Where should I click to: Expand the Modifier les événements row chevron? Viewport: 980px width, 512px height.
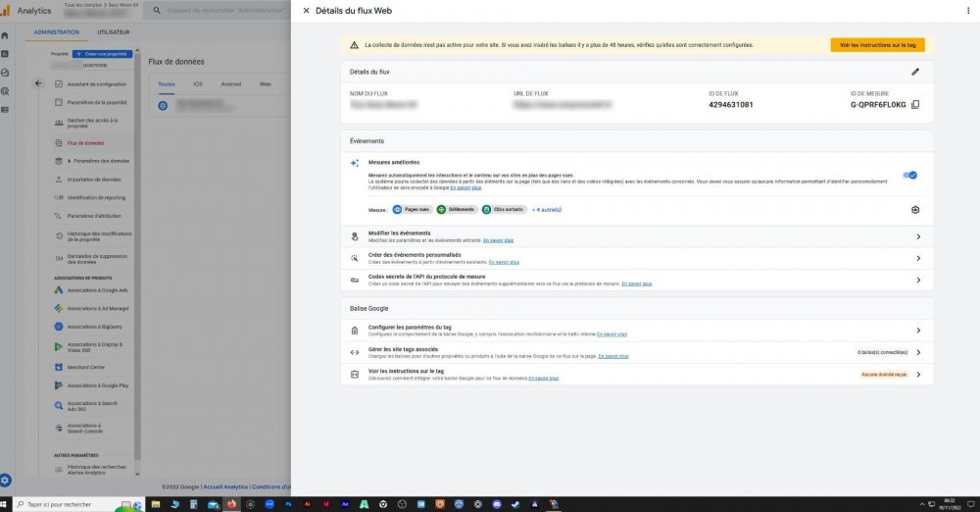(918, 236)
